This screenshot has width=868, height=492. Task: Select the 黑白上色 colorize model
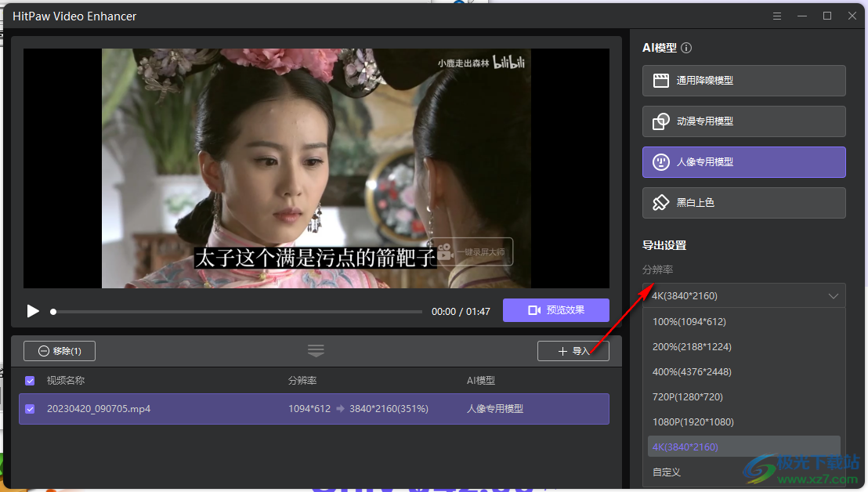click(743, 203)
